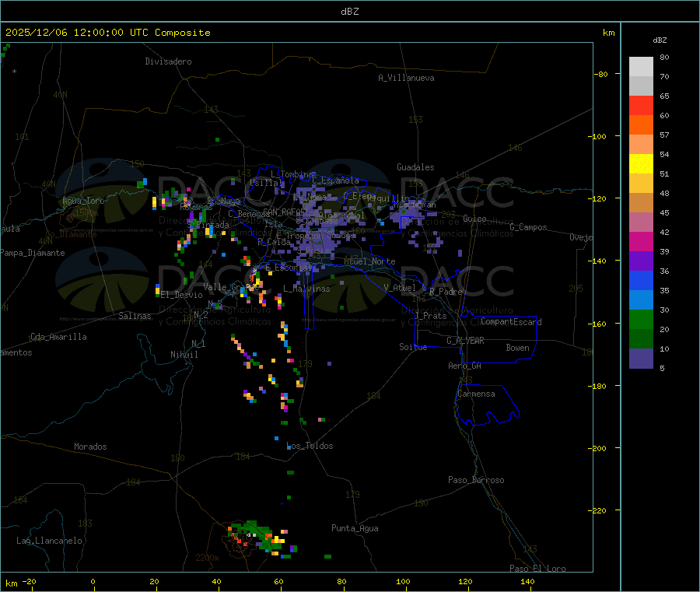Screen dimensions: 700x592
Task: Click the '-20' tick on the horizontal axis
Action: click(x=30, y=581)
